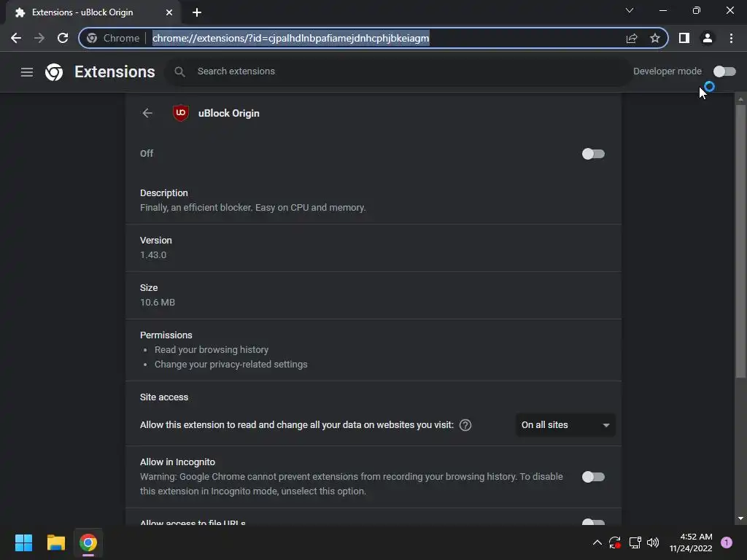Open the clock showing 4:52 AM

pyautogui.click(x=691, y=542)
